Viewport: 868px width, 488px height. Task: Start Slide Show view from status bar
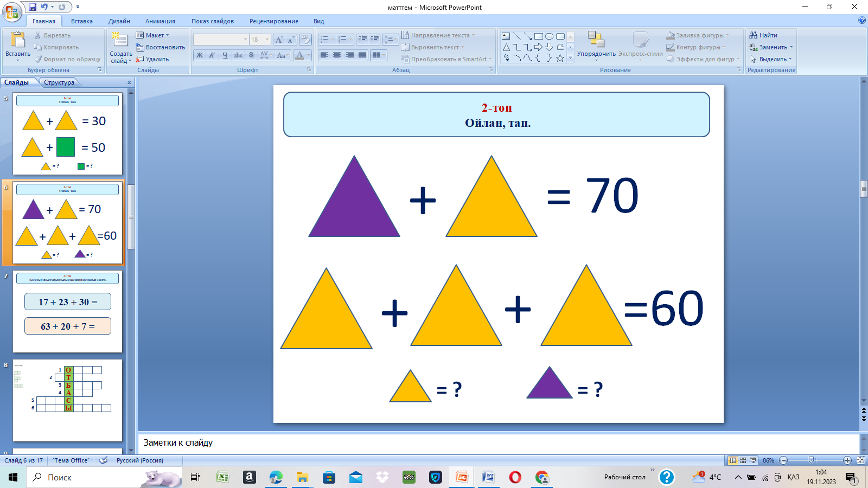tap(753, 460)
